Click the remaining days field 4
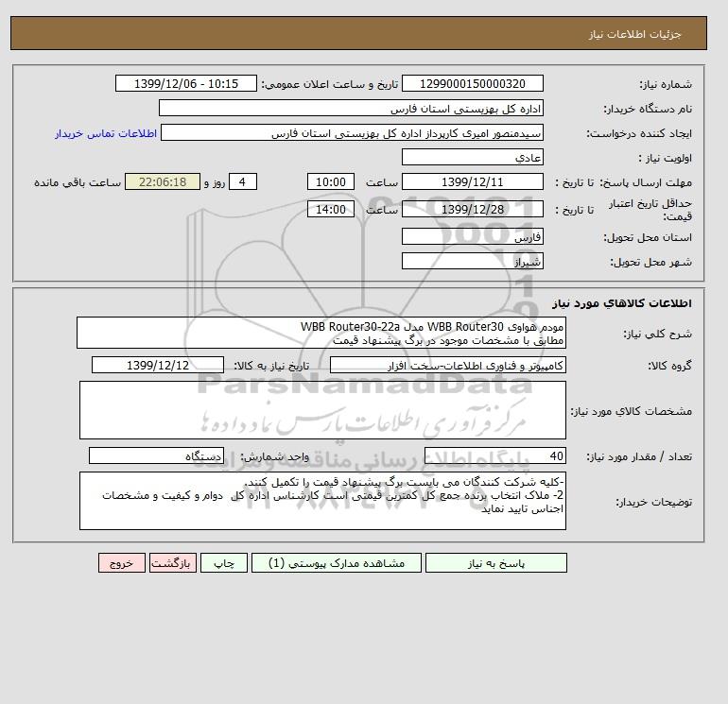The image size is (728, 704). [x=242, y=182]
